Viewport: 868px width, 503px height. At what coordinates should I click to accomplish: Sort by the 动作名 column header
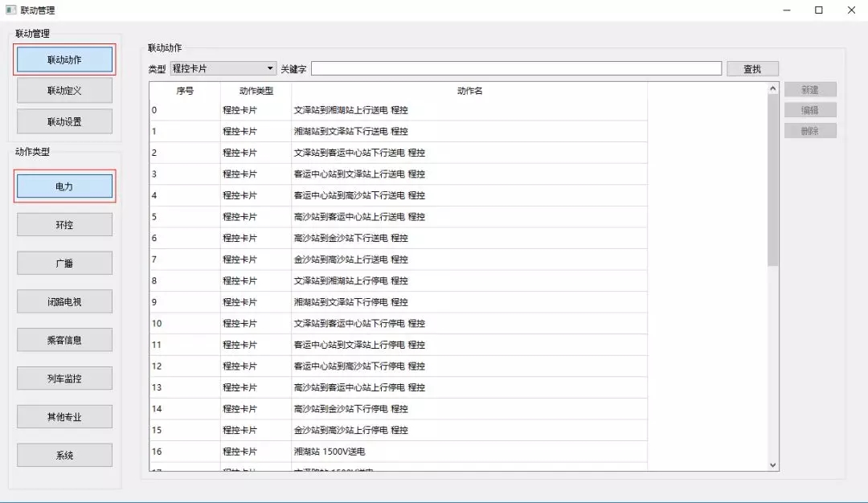pos(469,91)
